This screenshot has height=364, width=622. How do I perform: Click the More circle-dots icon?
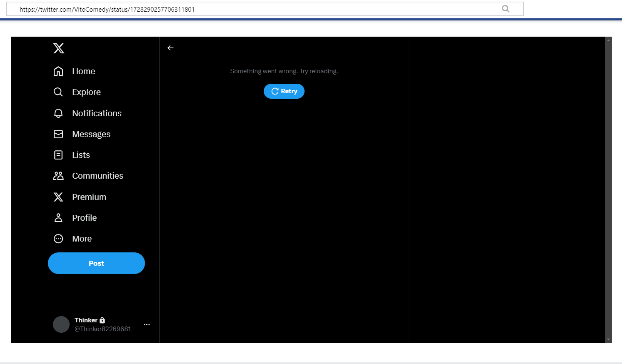point(58,239)
